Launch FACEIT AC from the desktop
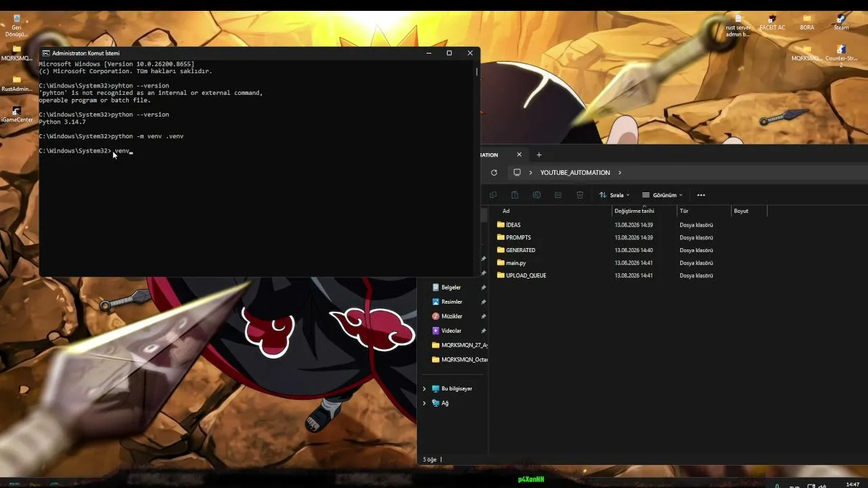This screenshot has height=488, width=868. pyautogui.click(x=772, y=23)
